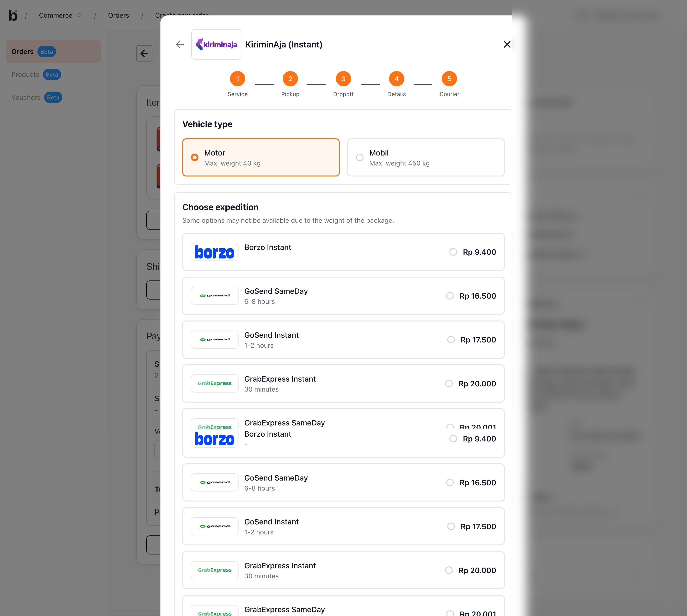Close the KiriminAja (Instant) dialog with the X
This screenshot has width=687, height=616.
tap(507, 44)
